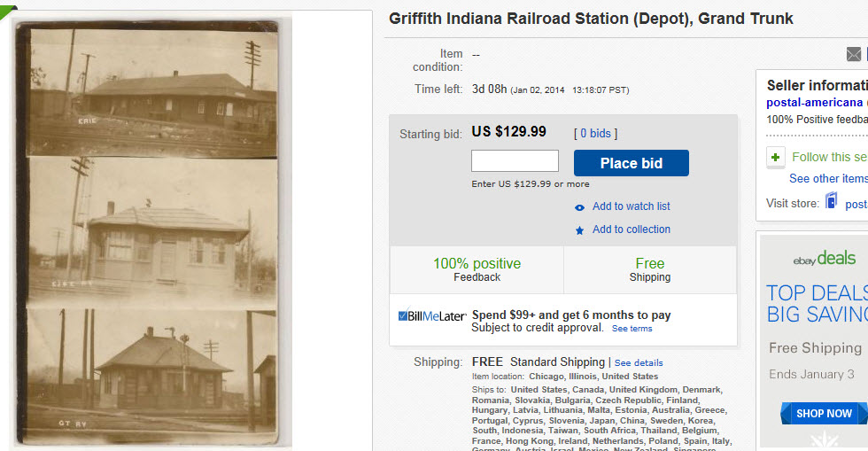The image size is (868, 451).
Task: Click Follow this seller link
Action: [x=829, y=157]
